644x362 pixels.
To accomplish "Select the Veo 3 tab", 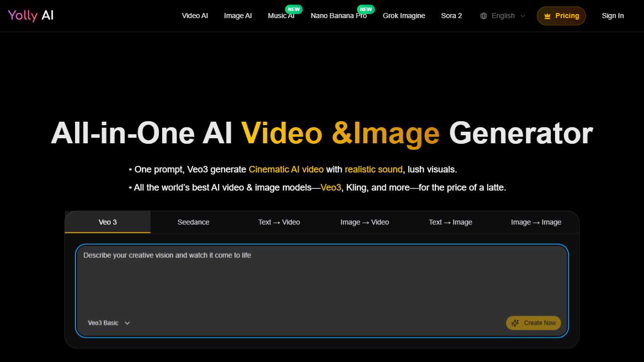I will (x=108, y=222).
